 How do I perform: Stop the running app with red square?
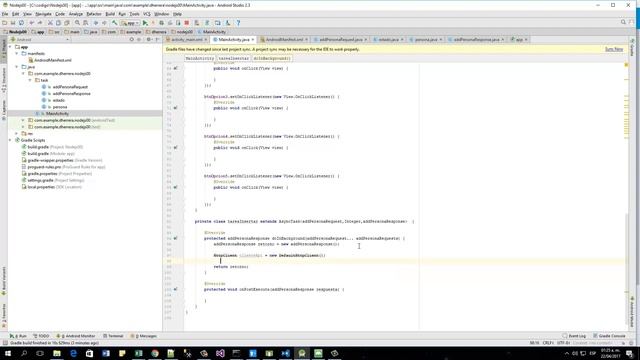coord(187,23)
